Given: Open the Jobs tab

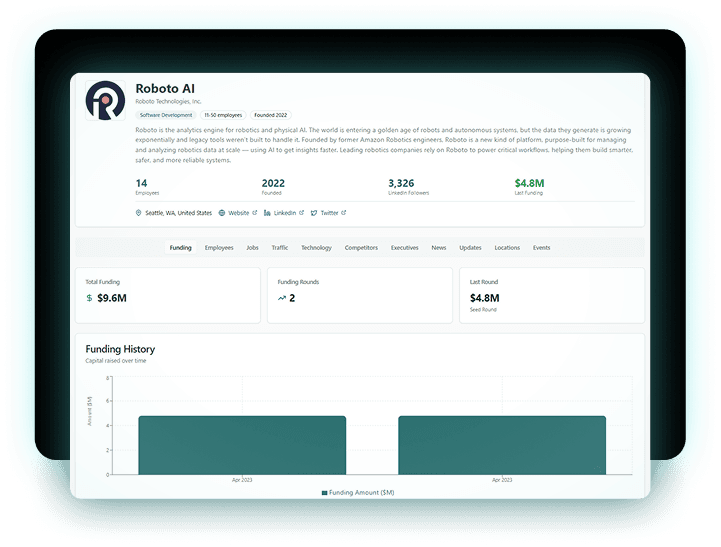Looking at the screenshot, I should point(252,248).
